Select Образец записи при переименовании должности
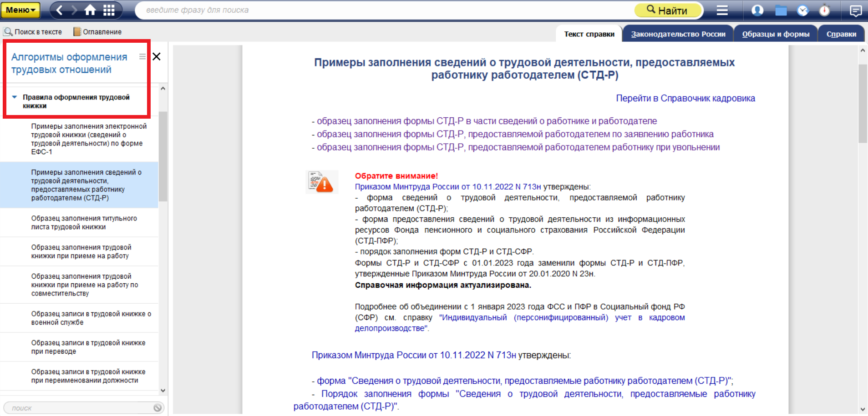The height and width of the screenshot is (416, 868). pos(79,376)
